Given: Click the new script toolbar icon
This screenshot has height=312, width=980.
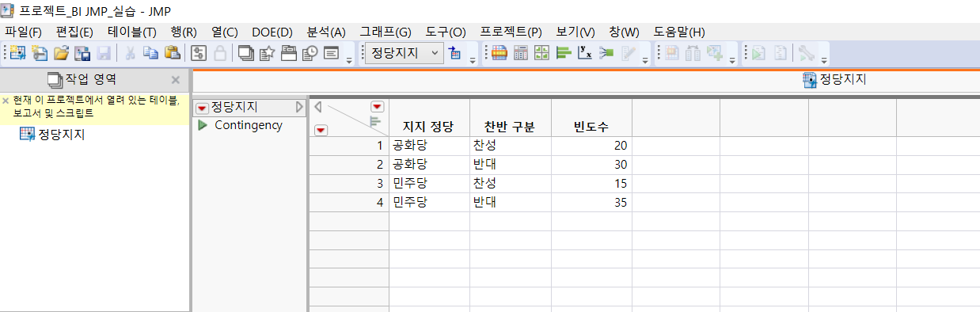Looking at the screenshot, I should pyautogui.click(x=40, y=53).
